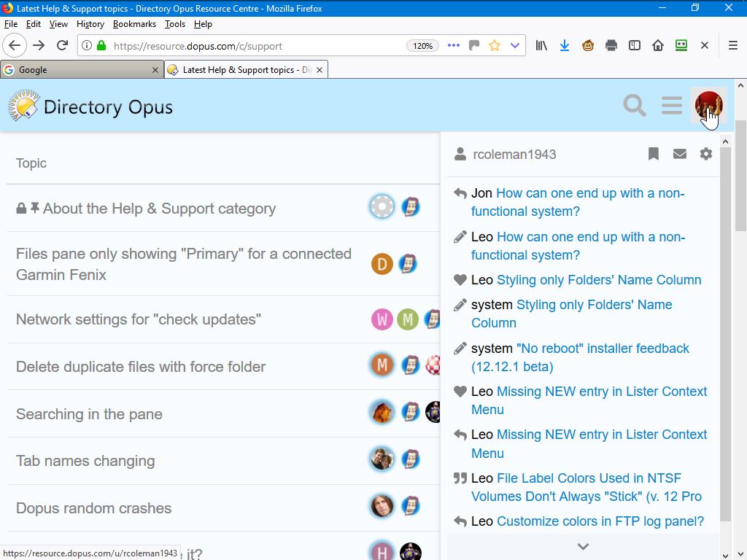The height and width of the screenshot is (560, 747).
Task: Open the File menu
Action: pos(10,24)
